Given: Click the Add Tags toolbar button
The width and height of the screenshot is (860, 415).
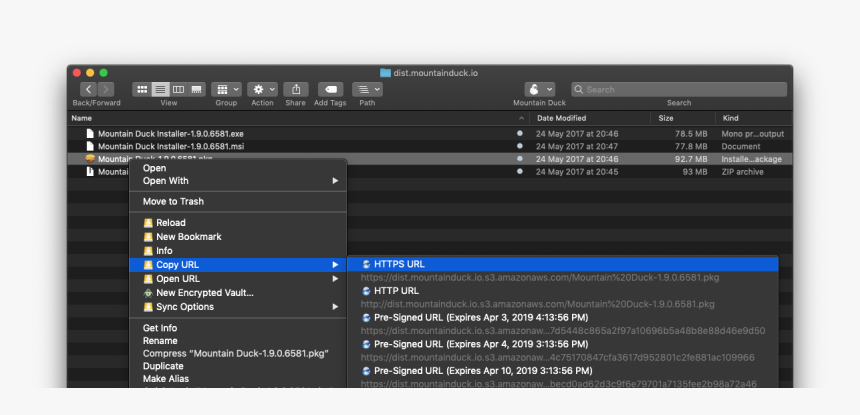Looking at the screenshot, I should pos(330,89).
